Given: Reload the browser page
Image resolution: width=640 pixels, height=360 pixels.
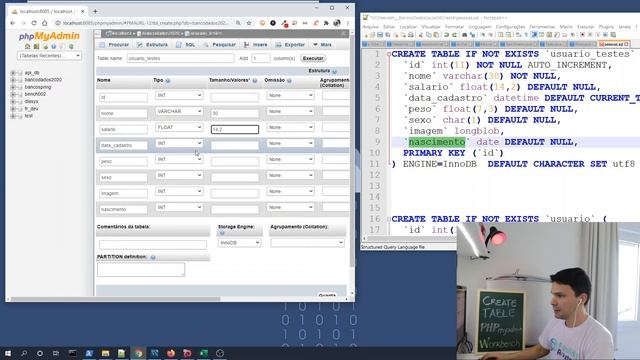Looking at the screenshot, I should tap(33, 23).
